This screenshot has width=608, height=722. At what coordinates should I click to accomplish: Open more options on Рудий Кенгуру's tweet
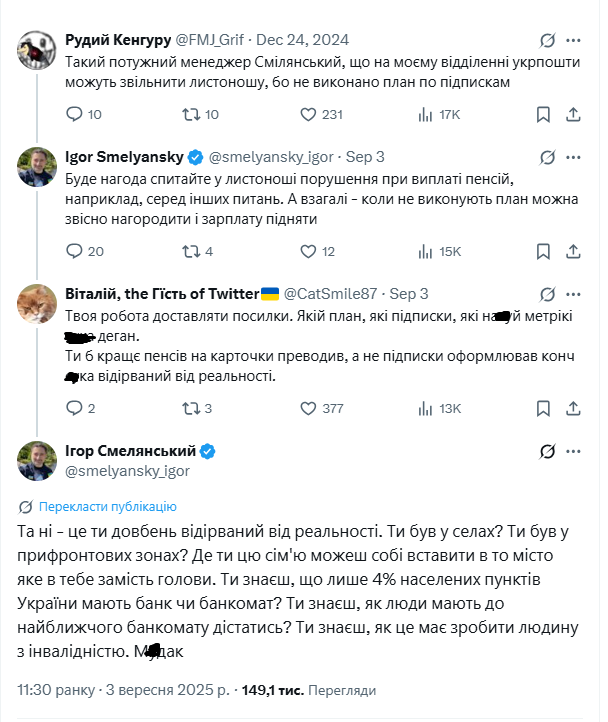pyautogui.click(x=572, y=41)
